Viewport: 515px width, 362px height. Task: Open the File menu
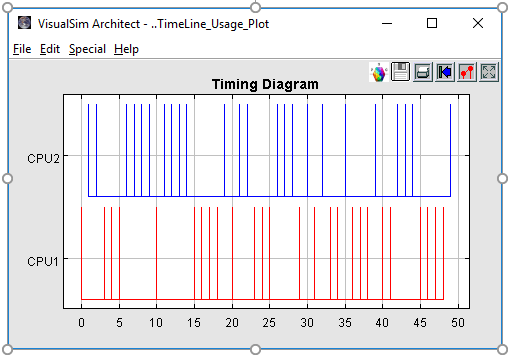22,49
